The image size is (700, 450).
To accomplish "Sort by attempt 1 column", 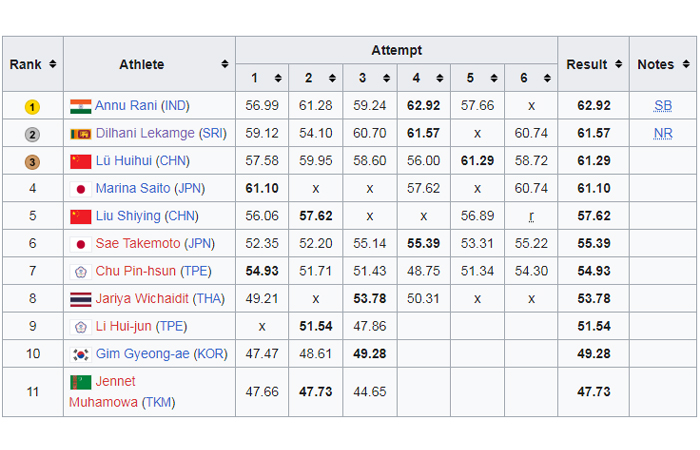I will [278, 78].
